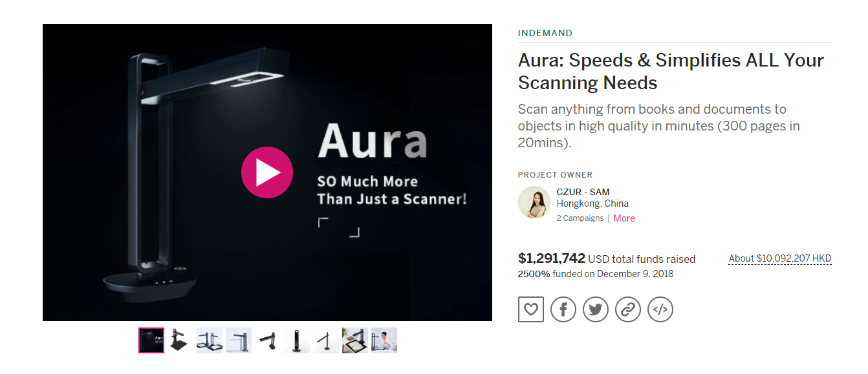Play the Aura campaign video
This screenshot has height=374, width=868.
267,172
